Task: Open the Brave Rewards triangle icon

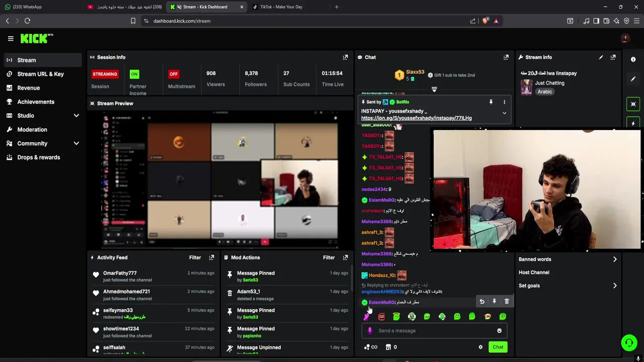Action: coord(496,21)
